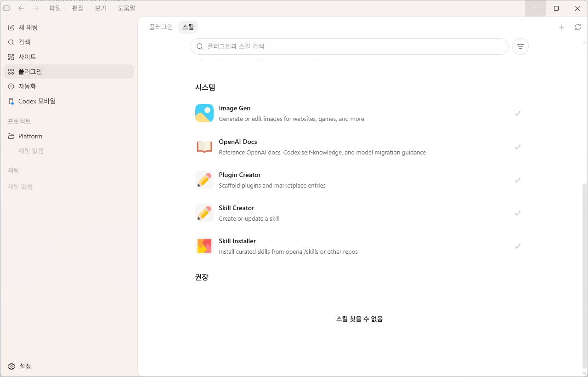Open 사이트 in the sidebar
Screen dimensions: 588x377
[x=69, y=57]
